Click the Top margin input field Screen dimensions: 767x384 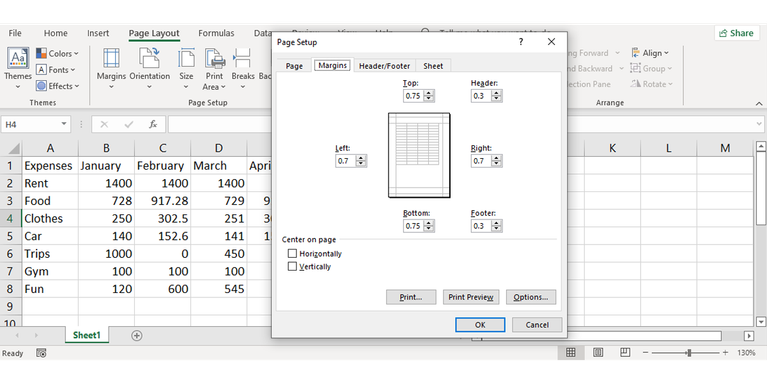coord(413,96)
